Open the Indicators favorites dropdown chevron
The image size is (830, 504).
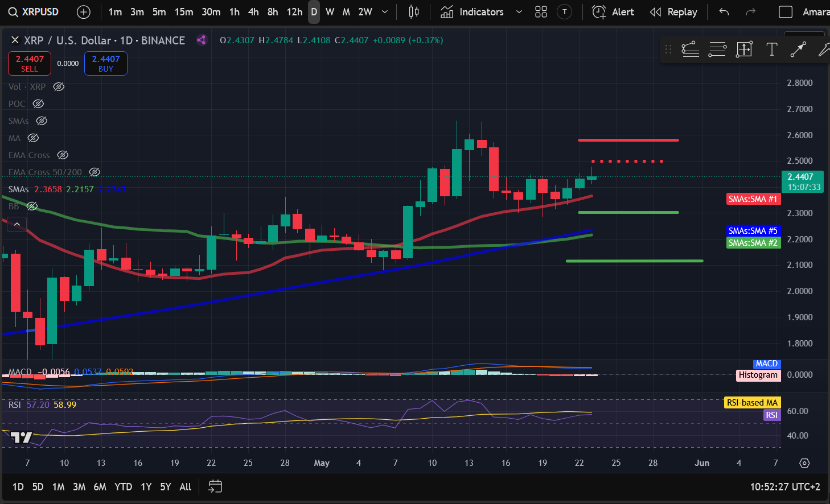click(x=519, y=12)
